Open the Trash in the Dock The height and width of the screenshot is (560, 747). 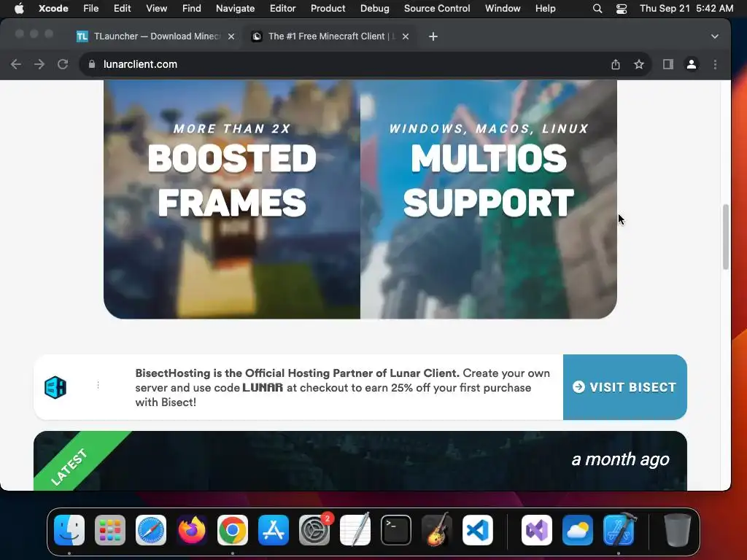pyautogui.click(x=677, y=530)
